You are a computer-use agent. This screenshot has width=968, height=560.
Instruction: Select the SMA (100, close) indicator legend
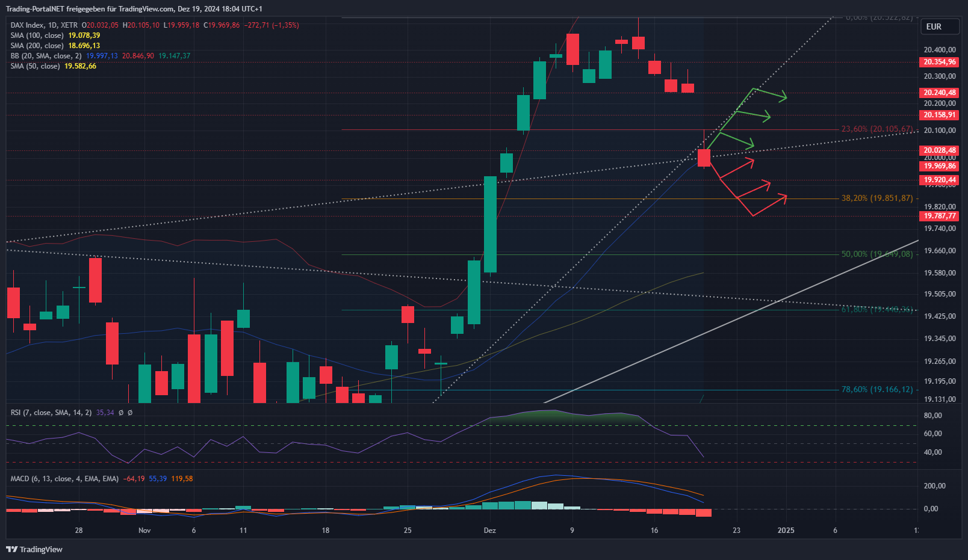tap(37, 35)
